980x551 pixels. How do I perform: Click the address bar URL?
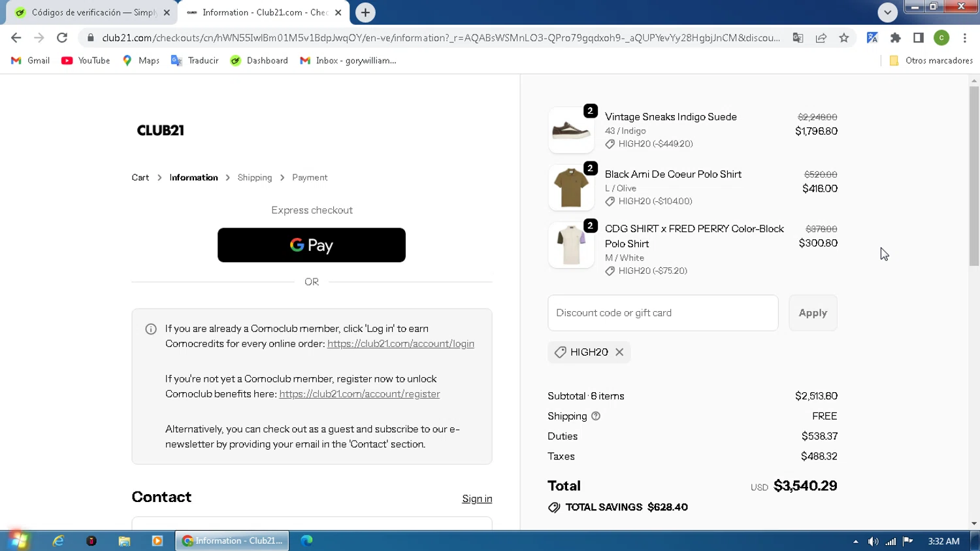pos(441,38)
